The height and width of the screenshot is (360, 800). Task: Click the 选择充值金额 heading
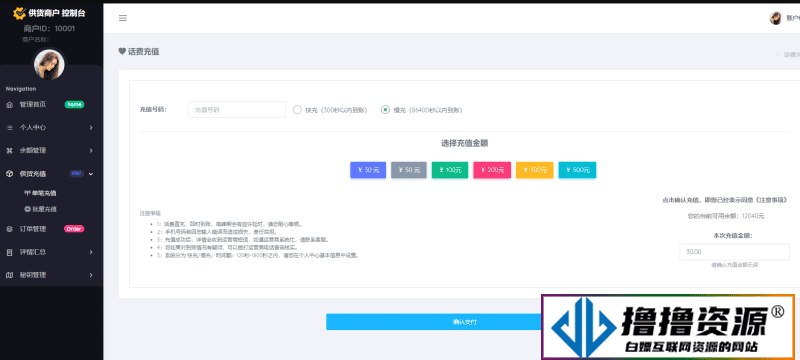[x=464, y=143]
